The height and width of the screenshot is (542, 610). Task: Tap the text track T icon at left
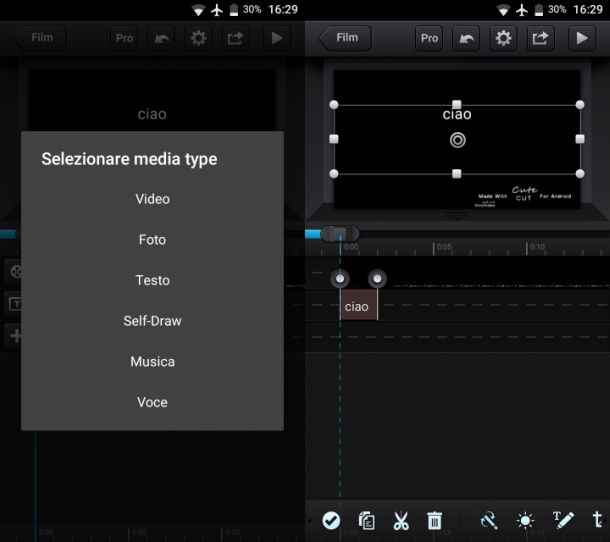(15, 303)
